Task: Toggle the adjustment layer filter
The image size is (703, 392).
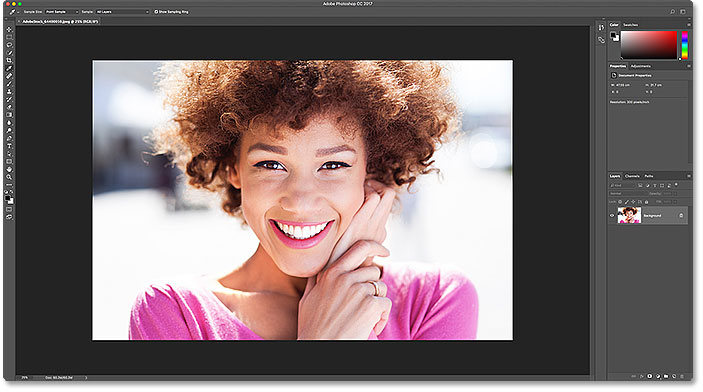Action: (x=648, y=185)
